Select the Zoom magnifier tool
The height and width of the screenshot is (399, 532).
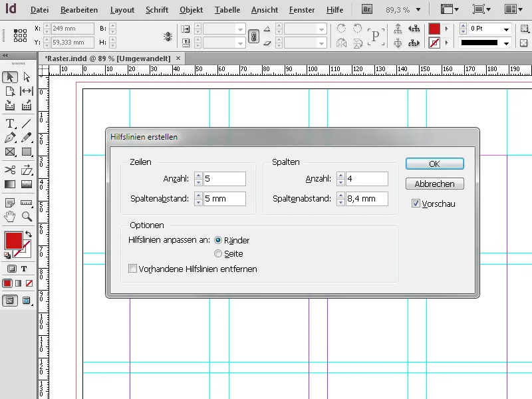pos(27,216)
